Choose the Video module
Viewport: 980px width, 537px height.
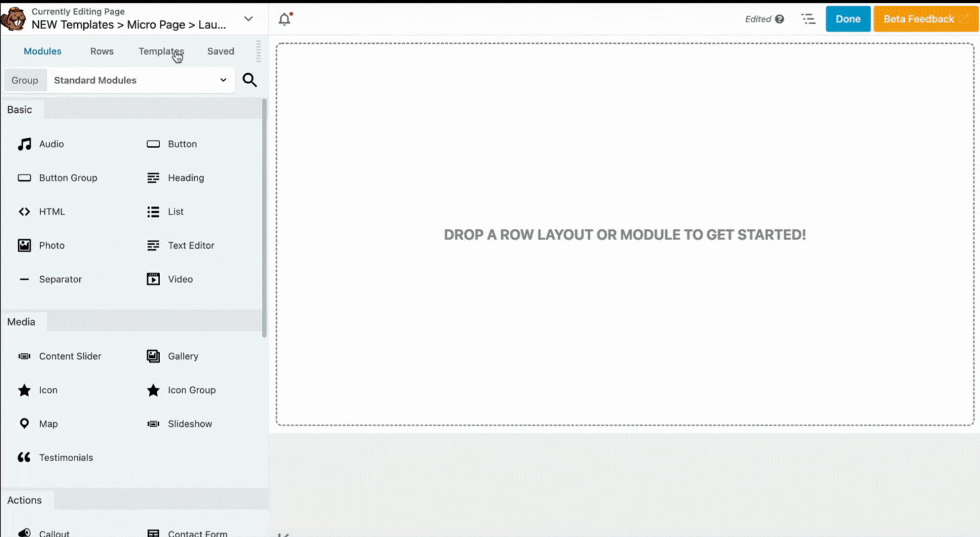coord(152,279)
